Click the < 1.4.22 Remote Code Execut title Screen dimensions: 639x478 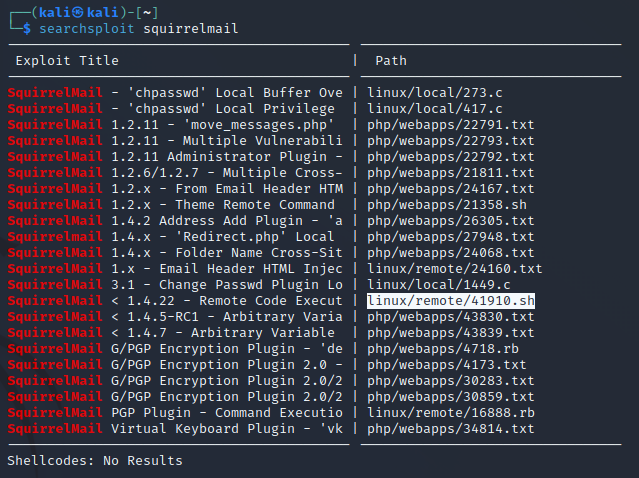pyautogui.click(x=175, y=301)
